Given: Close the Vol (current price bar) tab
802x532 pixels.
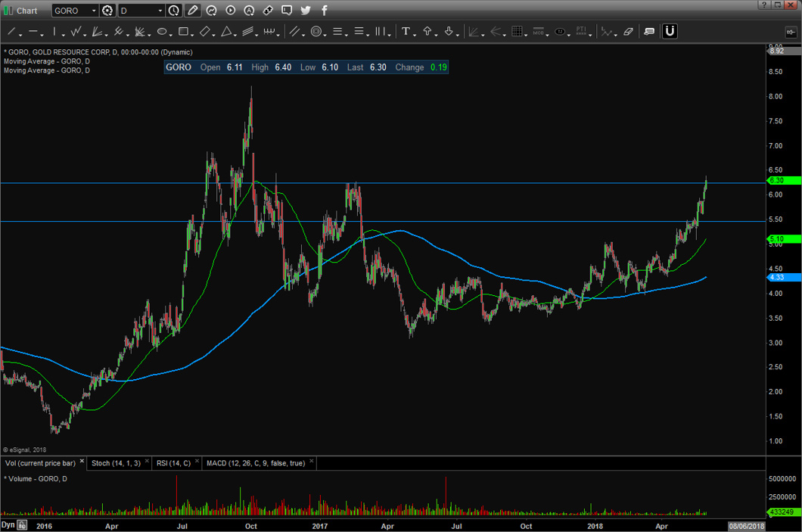Looking at the screenshot, I should (82, 461).
